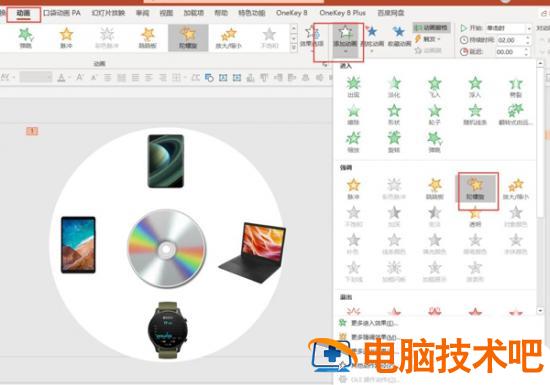Select the CD disc image on slide
This screenshot has width=550, height=385.
coord(167,248)
